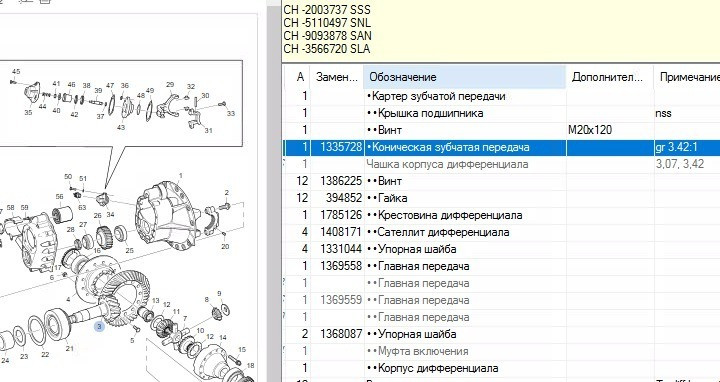Click part number 1331044

pyautogui.click(x=341, y=249)
